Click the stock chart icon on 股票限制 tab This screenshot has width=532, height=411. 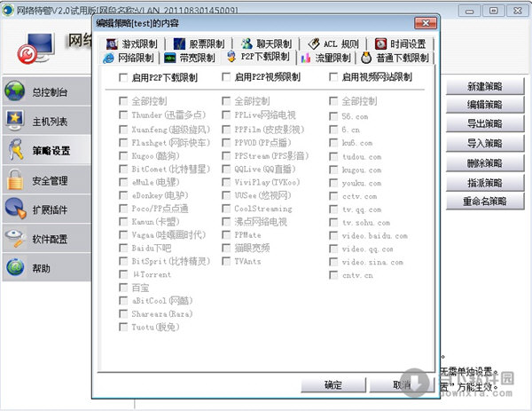pos(179,43)
